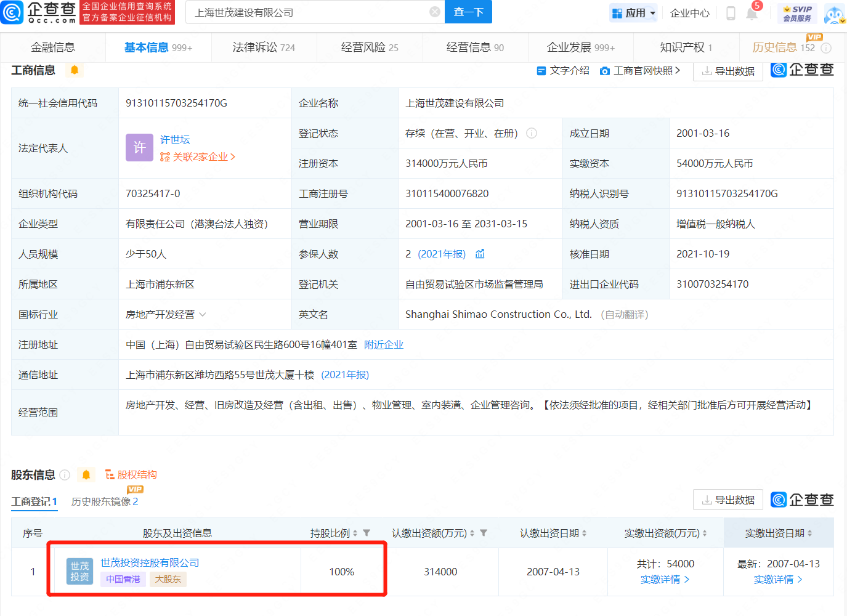Click the filter icon on 持股比例 column

point(367,533)
